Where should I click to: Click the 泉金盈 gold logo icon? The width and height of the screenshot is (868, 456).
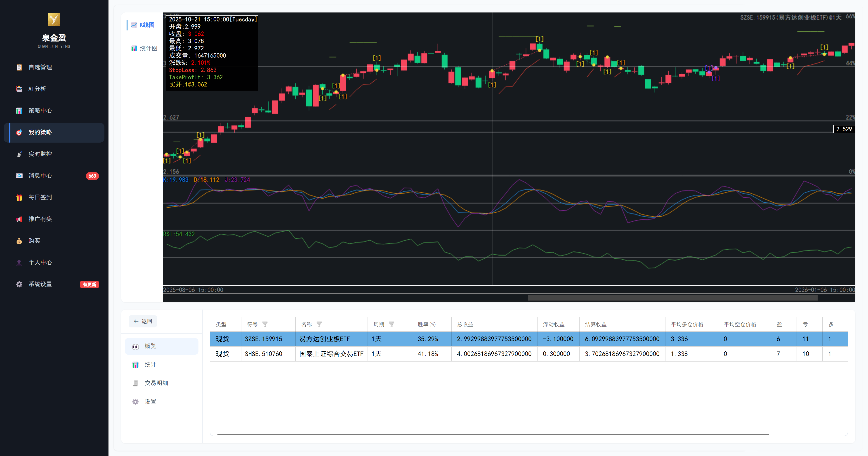point(54,19)
